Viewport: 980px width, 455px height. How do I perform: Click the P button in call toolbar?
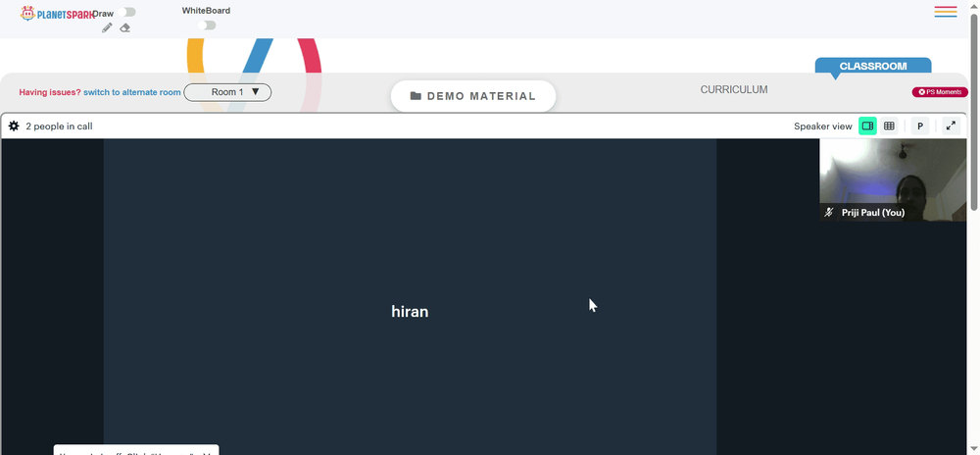click(920, 126)
